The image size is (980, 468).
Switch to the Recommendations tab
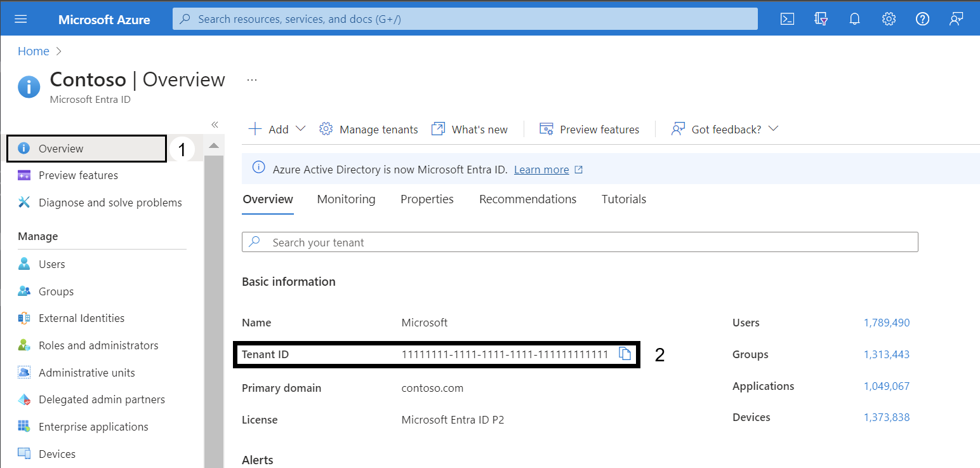pyautogui.click(x=527, y=199)
